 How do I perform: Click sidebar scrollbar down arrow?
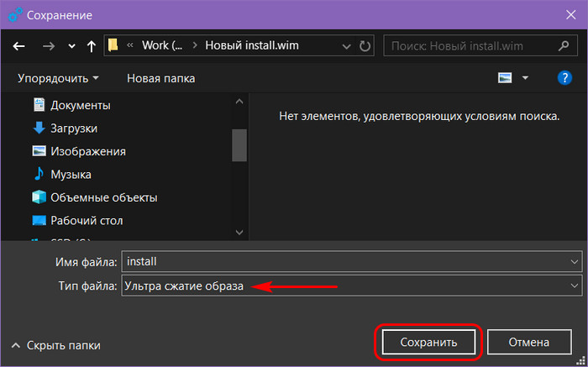pyautogui.click(x=239, y=233)
